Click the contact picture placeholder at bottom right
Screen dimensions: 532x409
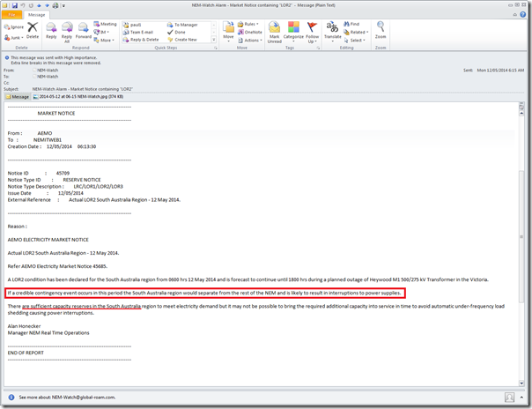(x=509, y=398)
